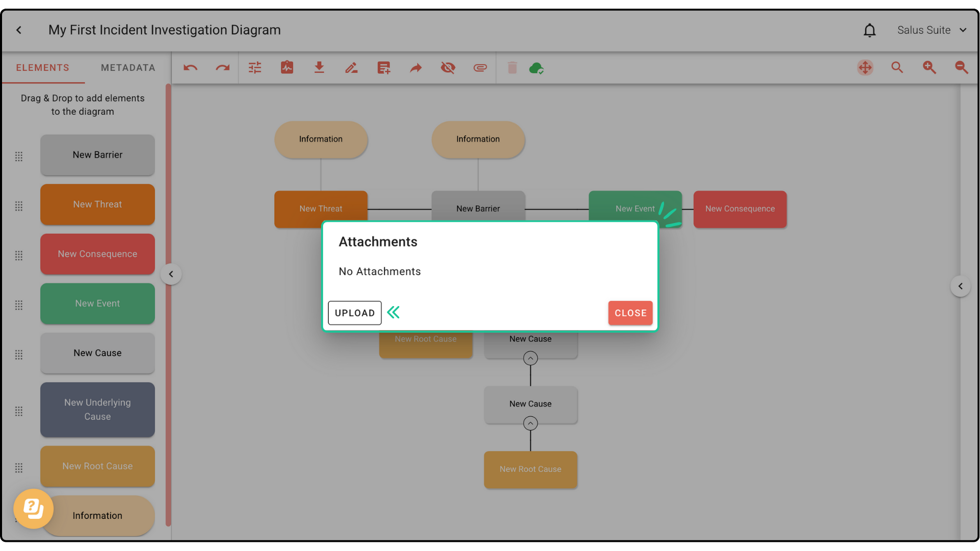Select the Elements tab
This screenshot has width=980, height=551.
pyautogui.click(x=42, y=68)
